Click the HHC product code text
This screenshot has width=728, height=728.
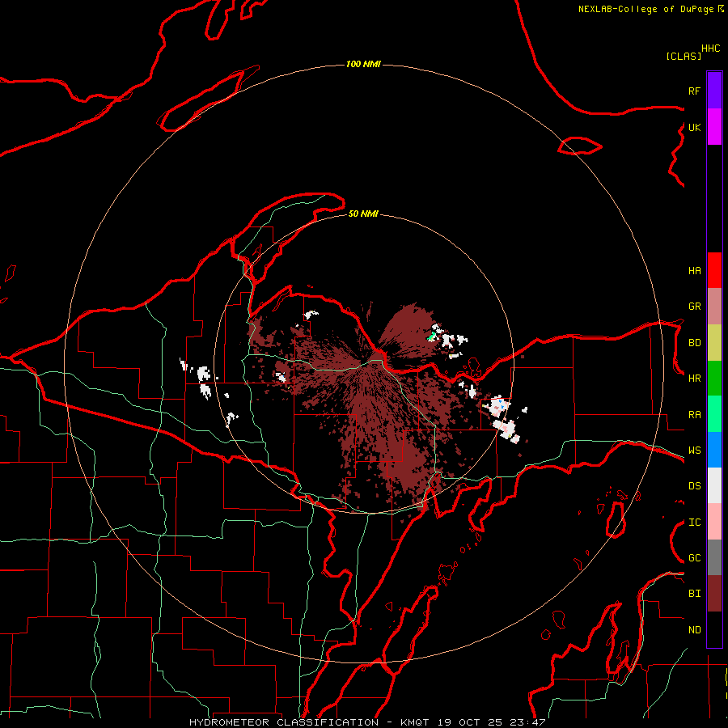coord(711,49)
